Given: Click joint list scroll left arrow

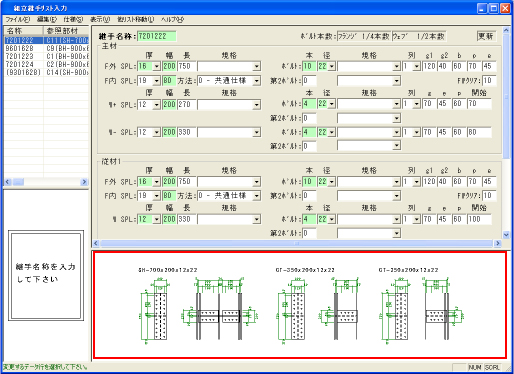Looking at the screenshot, I should [8, 182].
